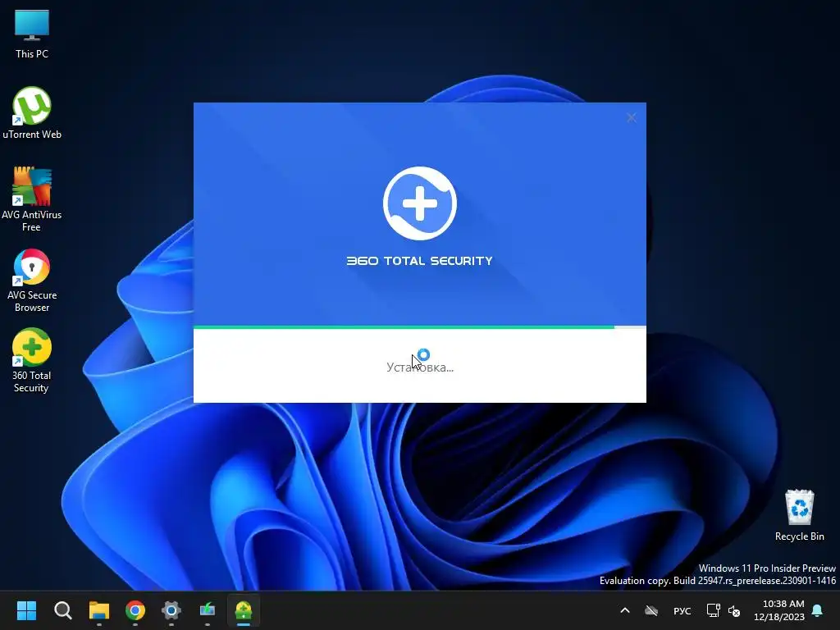This screenshot has width=840, height=630.
Task: Open taskbar Search
Action: (62, 610)
